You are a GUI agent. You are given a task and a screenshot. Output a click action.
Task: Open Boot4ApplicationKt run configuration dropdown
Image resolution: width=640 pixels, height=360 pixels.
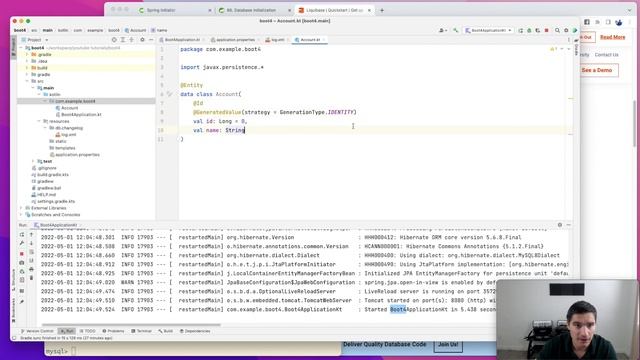coord(488,30)
